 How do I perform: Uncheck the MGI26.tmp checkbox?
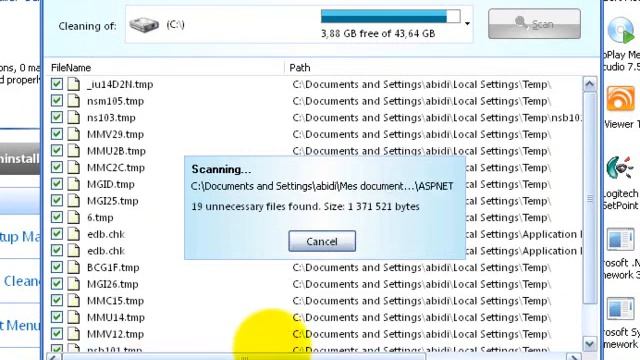point(57,284)
